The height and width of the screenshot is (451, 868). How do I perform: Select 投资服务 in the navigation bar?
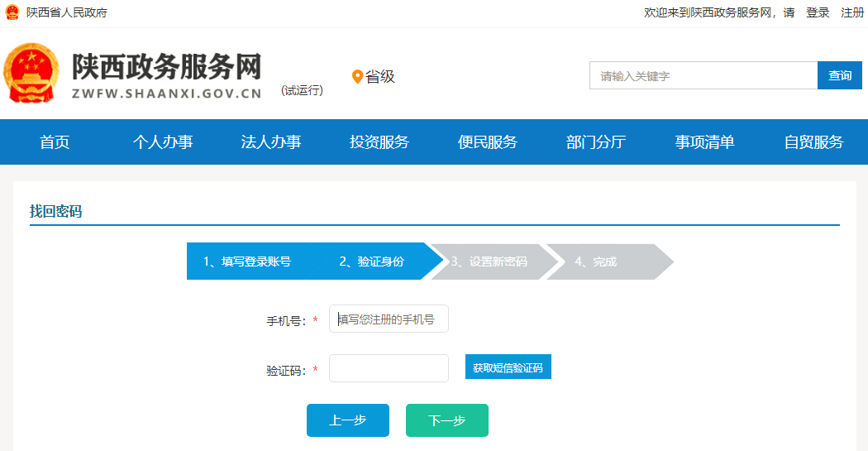[x=379, y=142]
